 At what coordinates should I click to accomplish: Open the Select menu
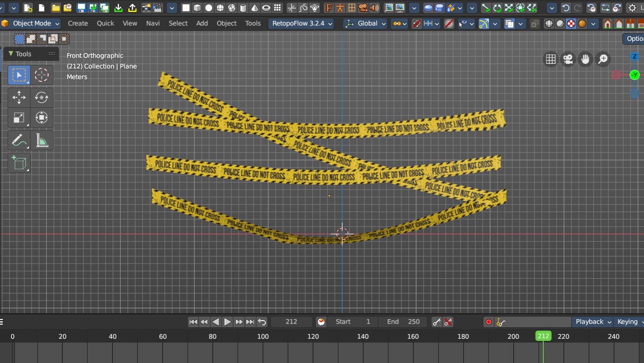[x=178, y=23]
